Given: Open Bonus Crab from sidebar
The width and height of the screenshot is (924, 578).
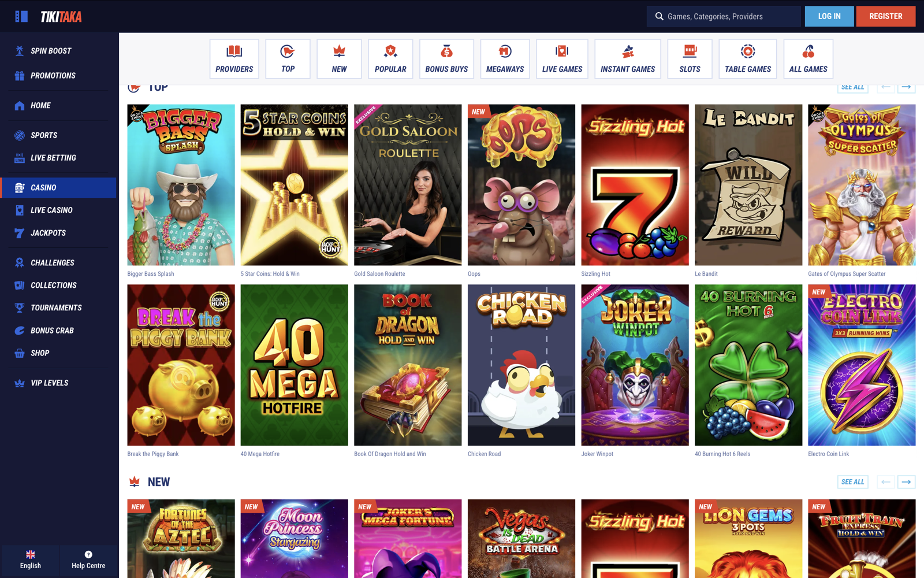Looking at the screenshot, I should (52, 331).
